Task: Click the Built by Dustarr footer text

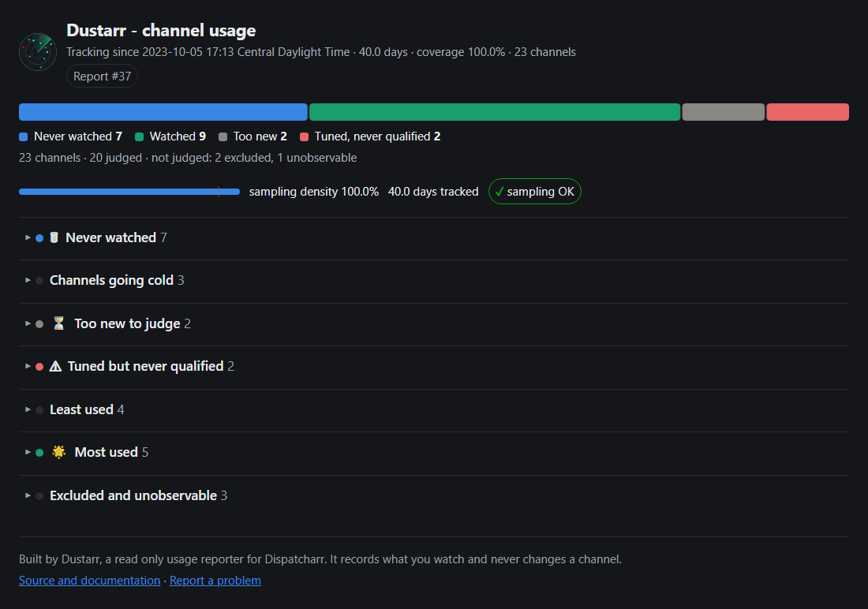Action: click(320, 559)
